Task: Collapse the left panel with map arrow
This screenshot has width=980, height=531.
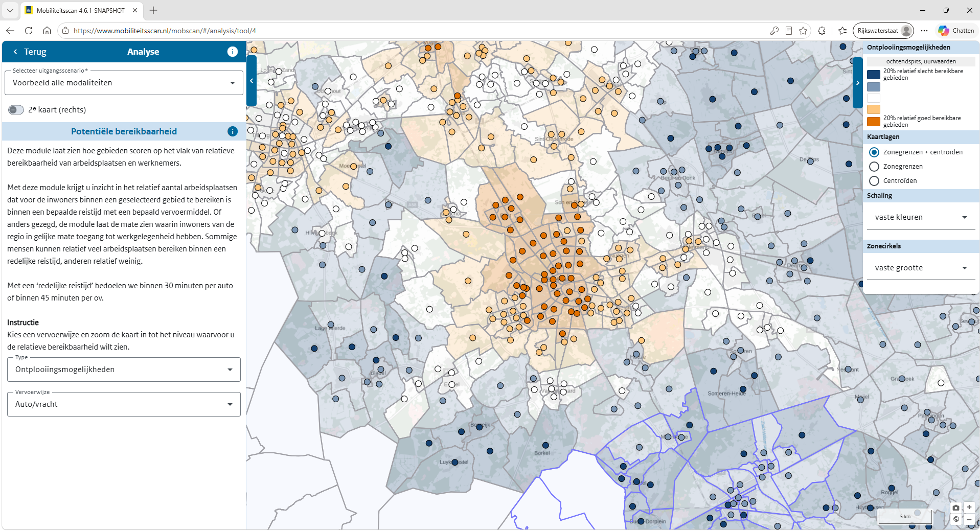Action: tap(252, 81)
